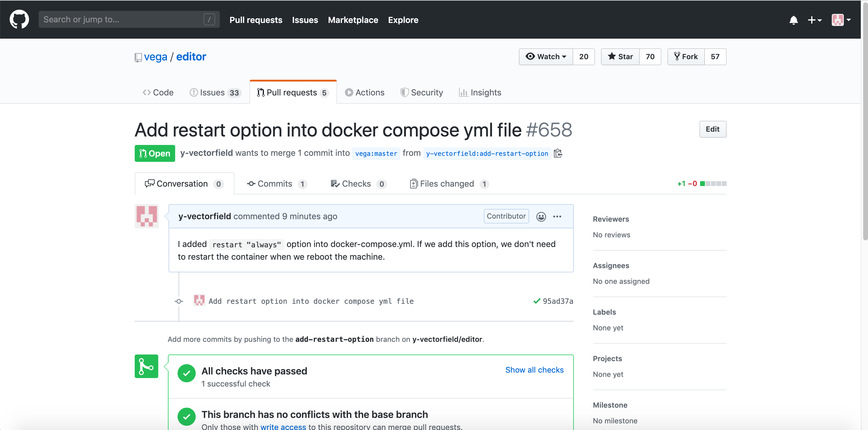
Task: Open the editor repository link
Action: click(191, 56)
